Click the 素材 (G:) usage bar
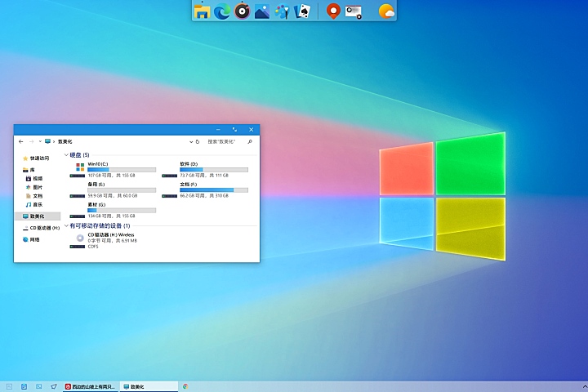This screenshot has width=588, height=392. coord(122,211)
